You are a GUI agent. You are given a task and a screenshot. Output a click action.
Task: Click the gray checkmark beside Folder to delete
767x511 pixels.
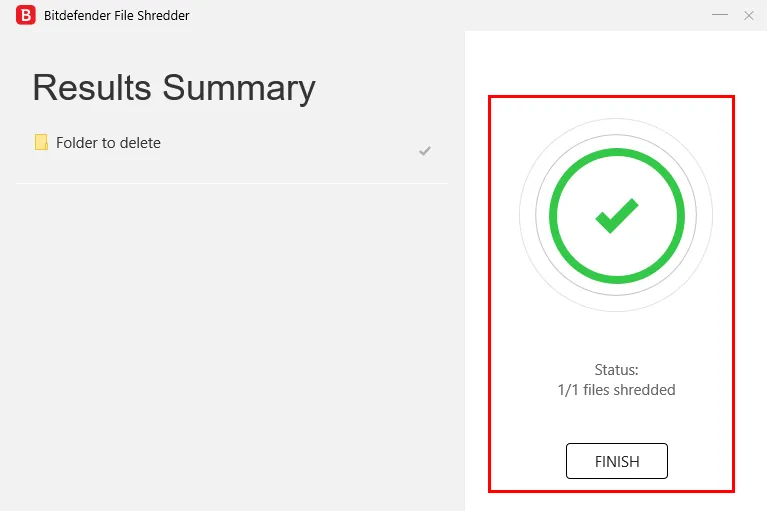[x=425, y=151]
